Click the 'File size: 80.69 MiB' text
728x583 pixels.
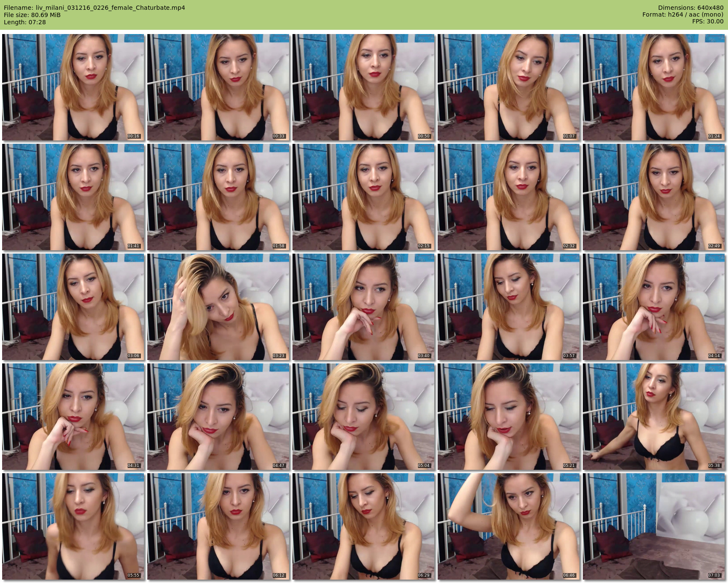(32, 15)
